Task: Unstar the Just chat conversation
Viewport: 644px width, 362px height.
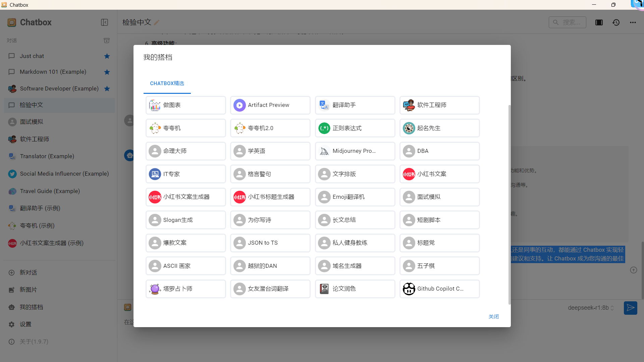Action: click(x=107, y=56)
